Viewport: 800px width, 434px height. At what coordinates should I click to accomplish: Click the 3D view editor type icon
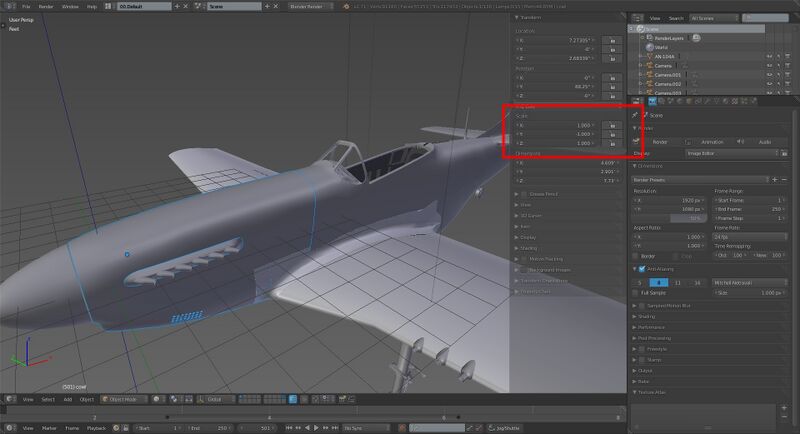pos(10,399)
